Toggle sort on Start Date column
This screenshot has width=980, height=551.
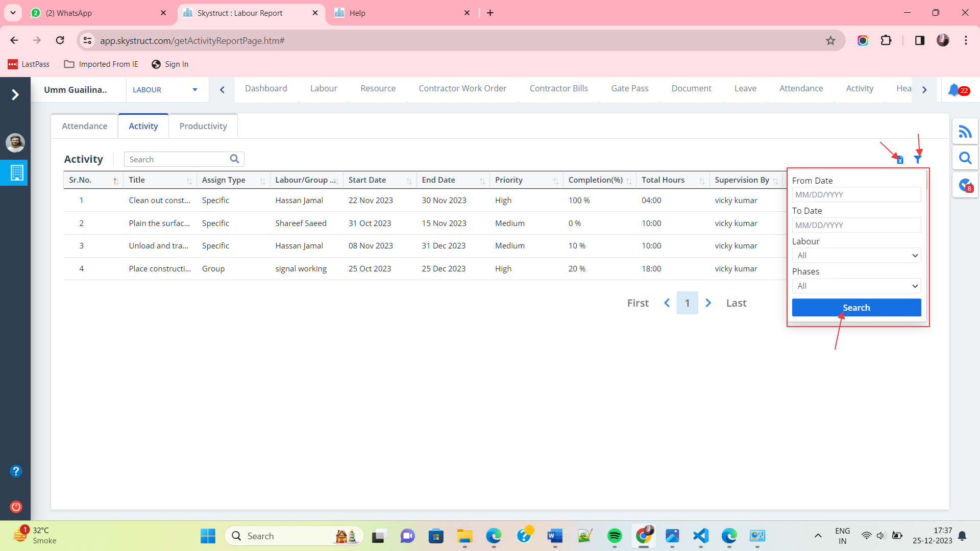[408, 181]
